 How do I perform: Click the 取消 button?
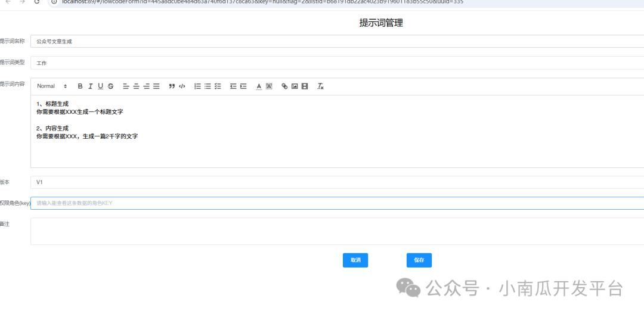click(x=355, y=260)
